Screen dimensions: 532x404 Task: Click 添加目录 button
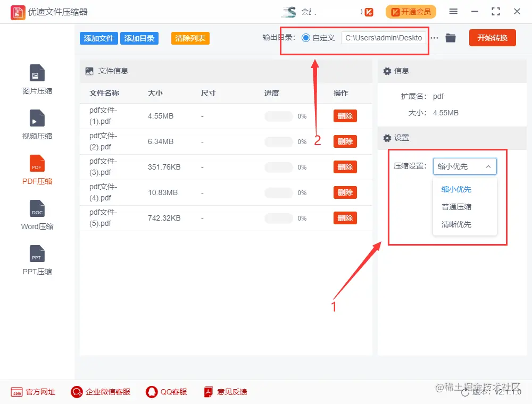139,38
